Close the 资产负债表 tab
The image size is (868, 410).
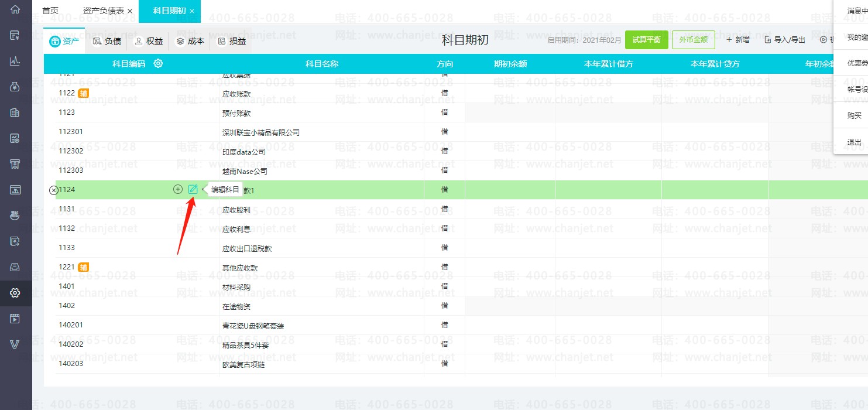[130, 11]
